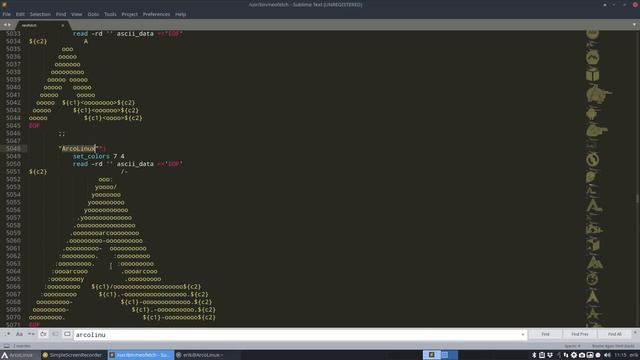This screenshot has height=360, width=640.
Task: Click the Find Prev button
Action: [x=580, y=334]
